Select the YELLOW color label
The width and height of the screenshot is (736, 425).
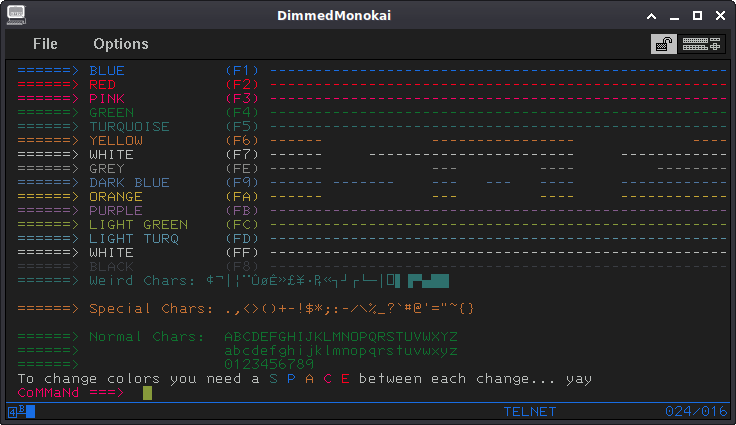116,140
